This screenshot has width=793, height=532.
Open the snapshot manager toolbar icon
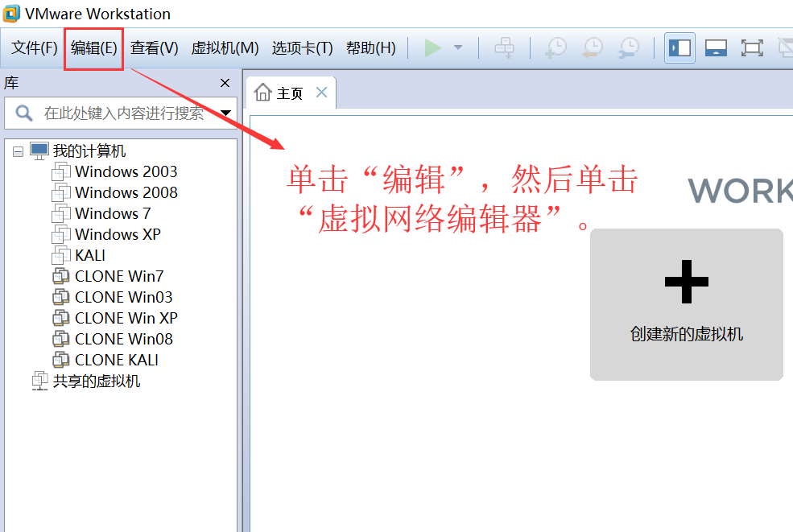(629, 48)
